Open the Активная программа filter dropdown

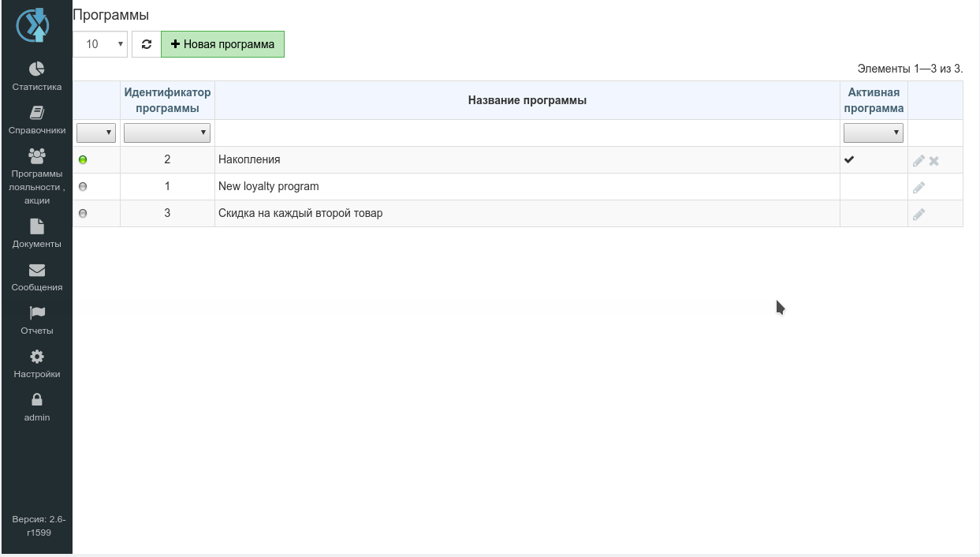click(x=874, y=133)
